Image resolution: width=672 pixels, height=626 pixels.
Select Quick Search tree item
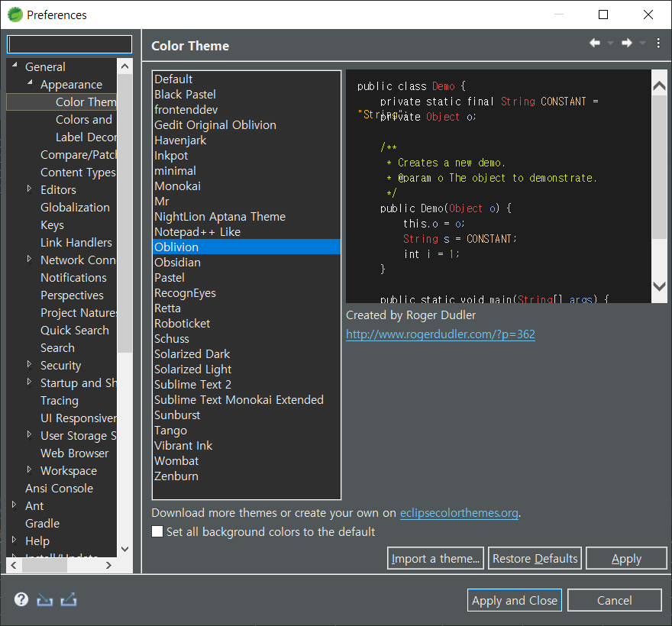75,331
